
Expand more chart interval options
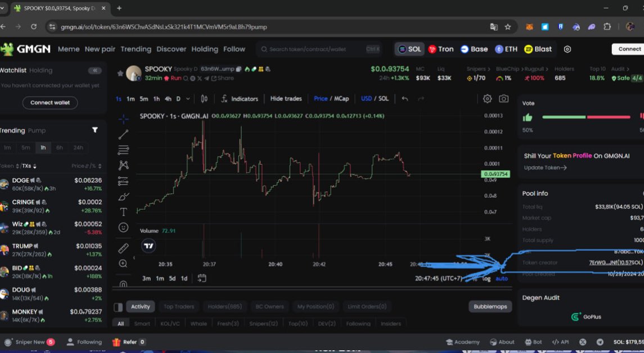(x=188, y=98)
